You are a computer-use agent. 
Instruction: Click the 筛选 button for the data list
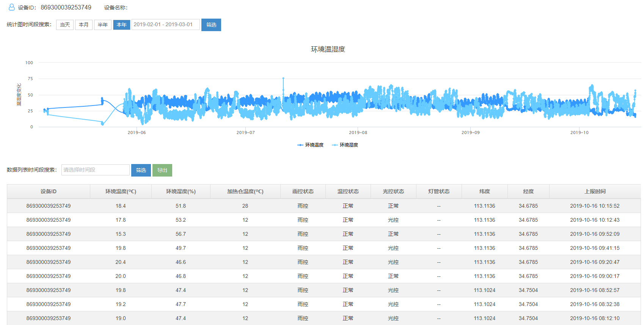tap(141, 170)
